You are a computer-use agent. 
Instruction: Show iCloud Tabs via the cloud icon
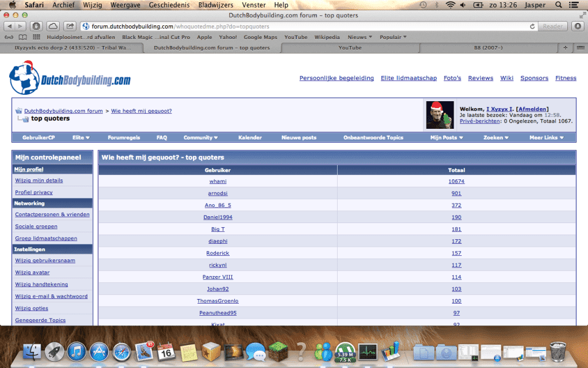(53, 26)
